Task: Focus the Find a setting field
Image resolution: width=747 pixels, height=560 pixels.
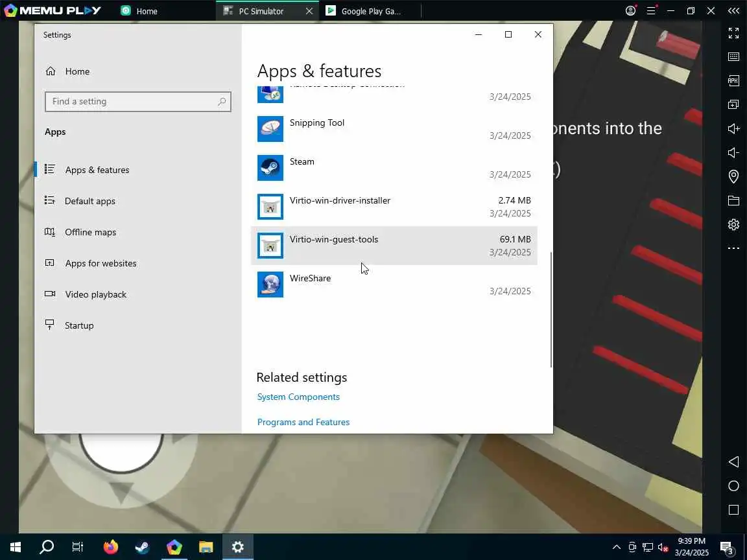Action: (138, 101)
